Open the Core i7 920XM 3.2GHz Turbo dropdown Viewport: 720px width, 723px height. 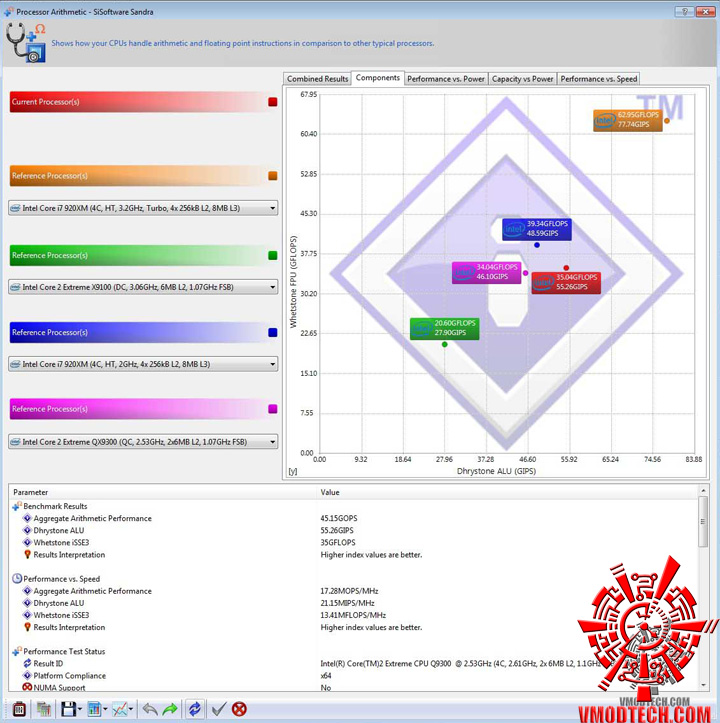coord(143,208)
